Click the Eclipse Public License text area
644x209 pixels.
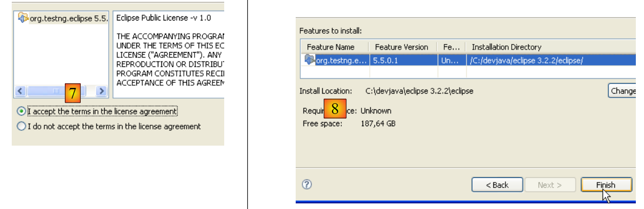tap(169, 56)
